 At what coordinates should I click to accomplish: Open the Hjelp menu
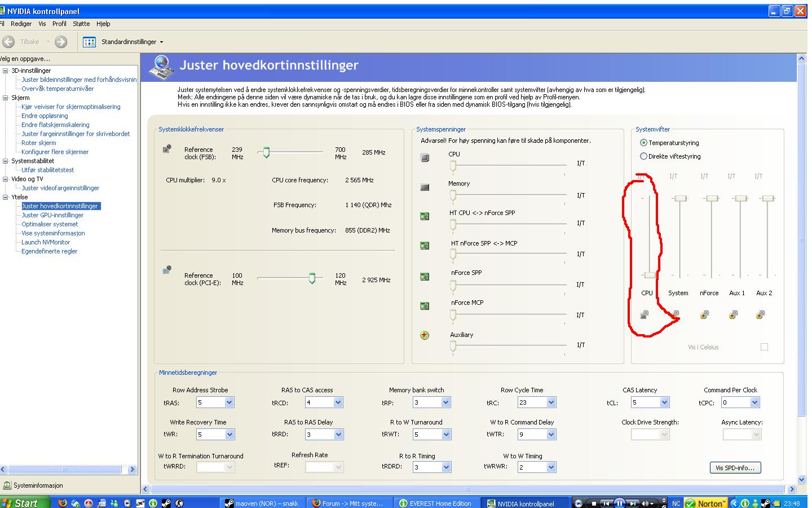(x=103, y=24)
